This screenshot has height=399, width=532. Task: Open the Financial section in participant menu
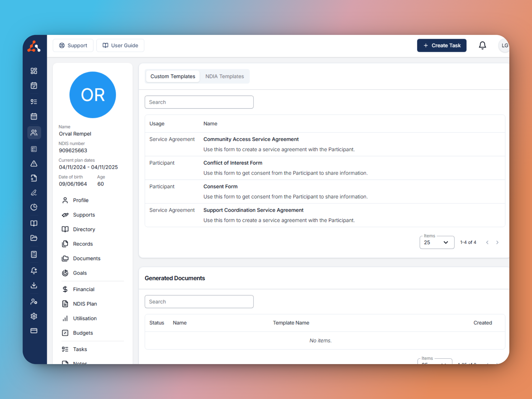click(x=83, y=289)
